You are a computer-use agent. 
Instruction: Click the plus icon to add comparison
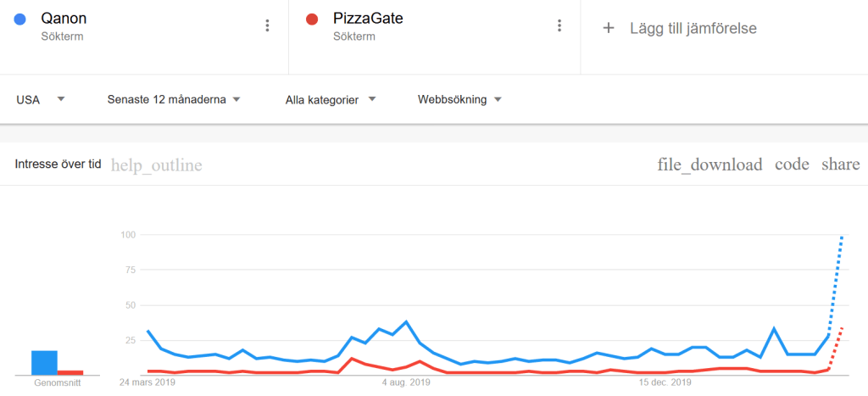pos(608,28)
